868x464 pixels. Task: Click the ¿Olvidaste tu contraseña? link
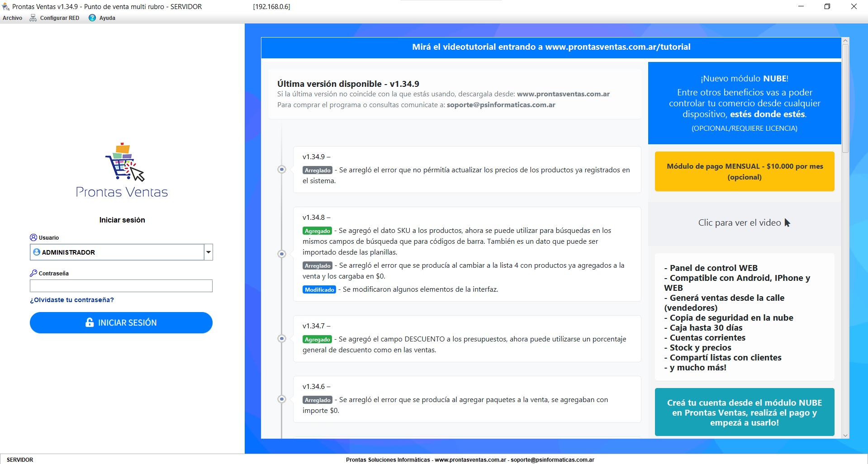[x=72, y=300]
